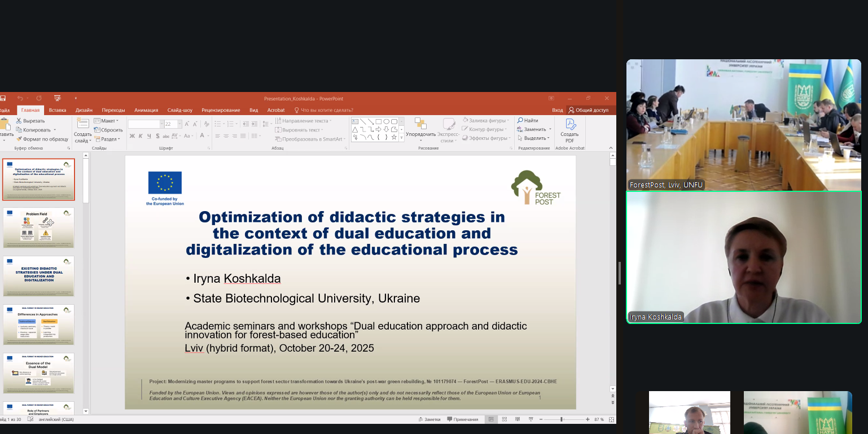Click the Cut (Вырезать) scissors icon
The image size is (868, 434).
pyautogui.click(x=19, y=121)
